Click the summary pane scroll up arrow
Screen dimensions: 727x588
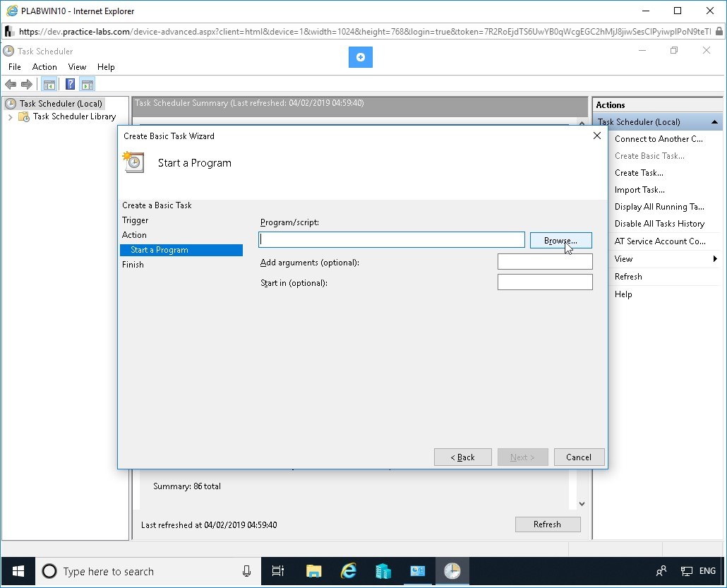[x=582, y=123]
